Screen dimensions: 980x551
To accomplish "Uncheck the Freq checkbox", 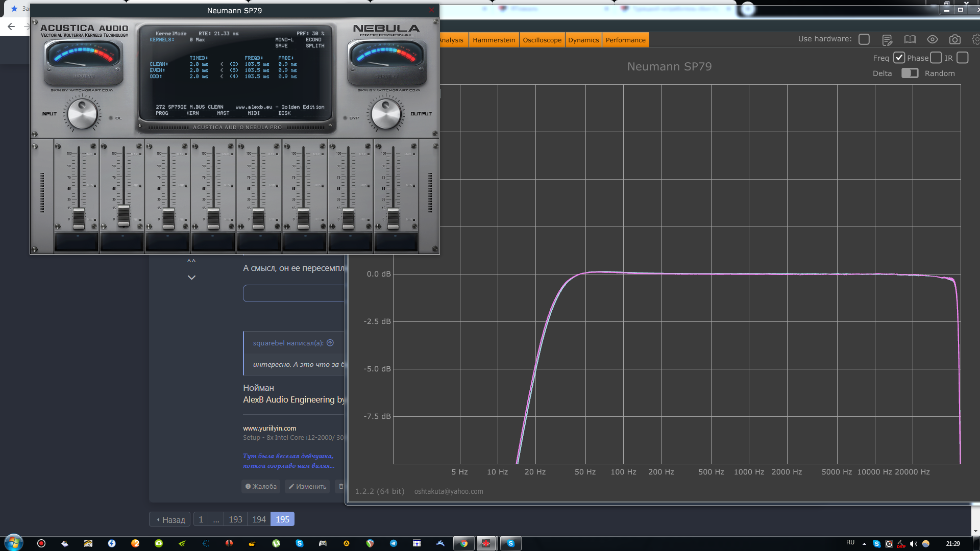I will (x=899, y=58).
